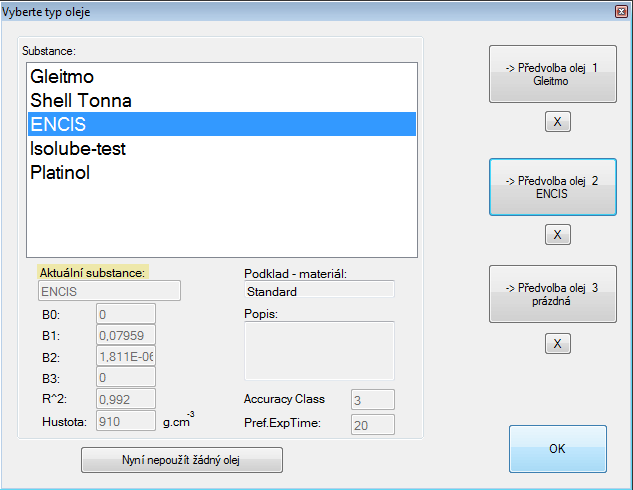The image size is (633, 490).
Task: Click the B3 value field
Action: tap(126, 377)
